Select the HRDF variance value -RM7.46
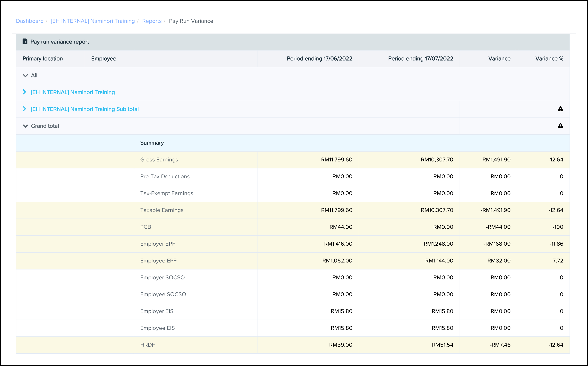Screen dimensions: 588x366 click(x=500, y=345)
